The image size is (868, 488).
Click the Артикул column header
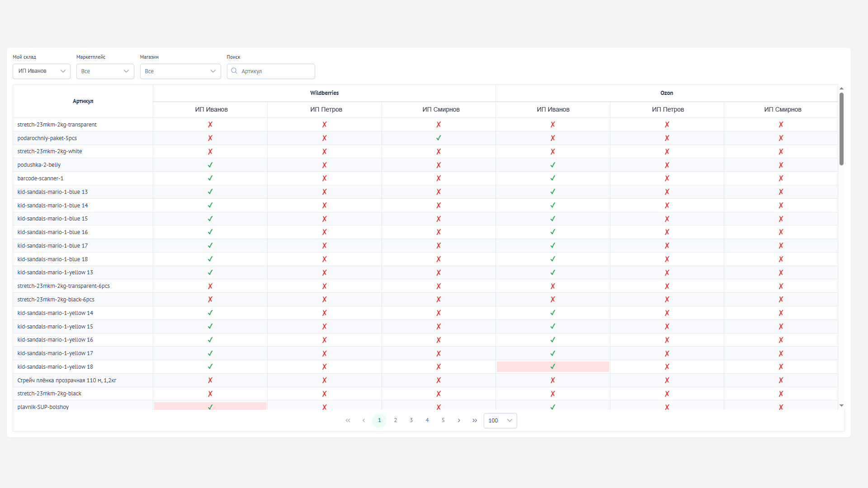[83, 101]
